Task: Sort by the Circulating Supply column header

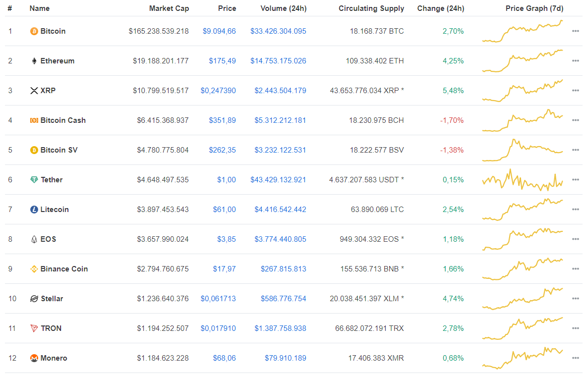Action: [x=371, y=8]
